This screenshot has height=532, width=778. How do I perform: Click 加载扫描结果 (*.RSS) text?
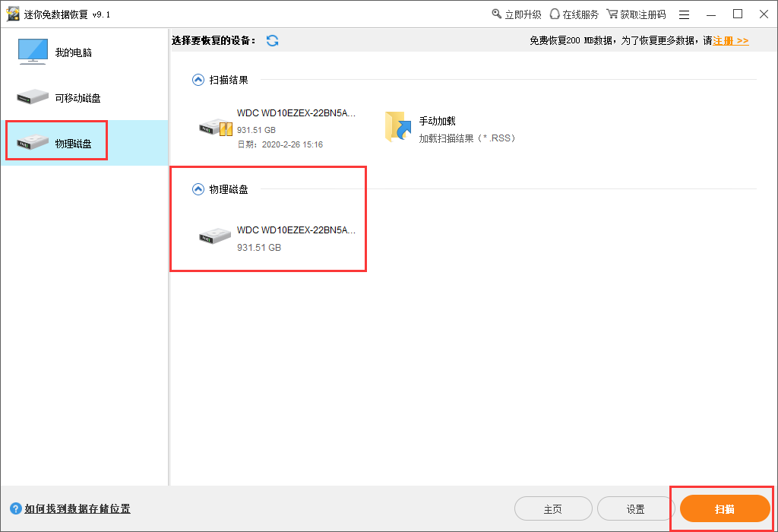point(467,138)
